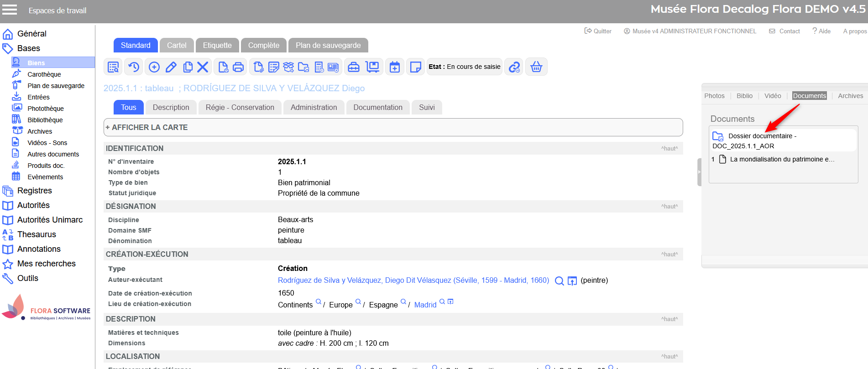Click the duplicate record (two pages) icon

coord(188,67)
